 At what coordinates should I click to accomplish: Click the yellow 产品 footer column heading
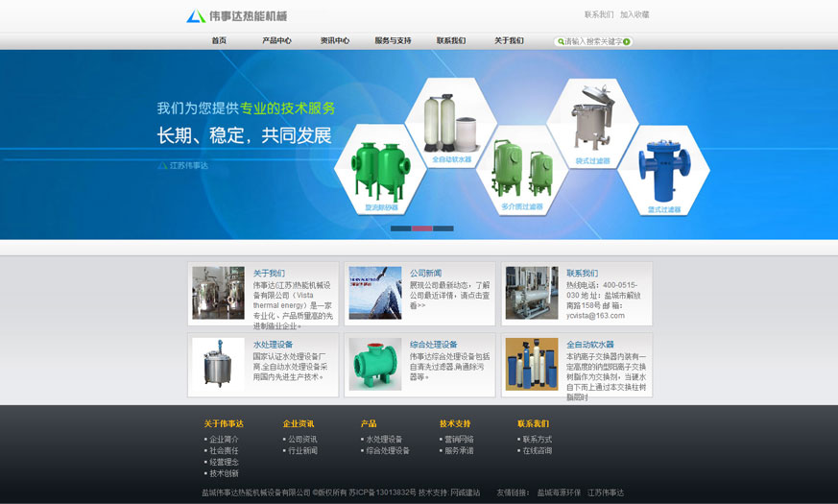click(x=369, y=423)
